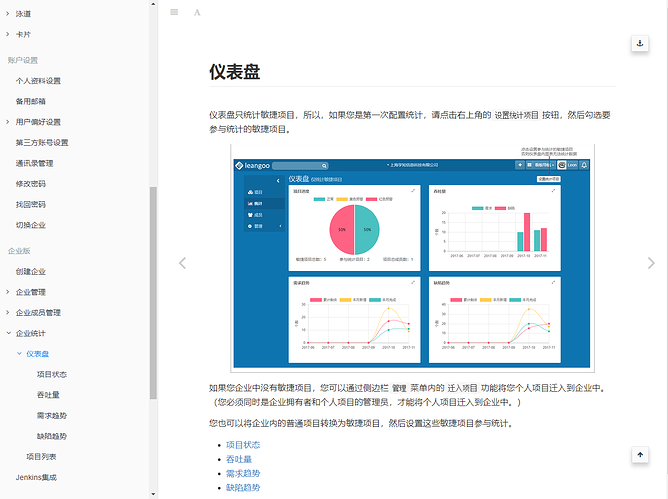
Task: Open font settings via the A icon
Action: 197,12
